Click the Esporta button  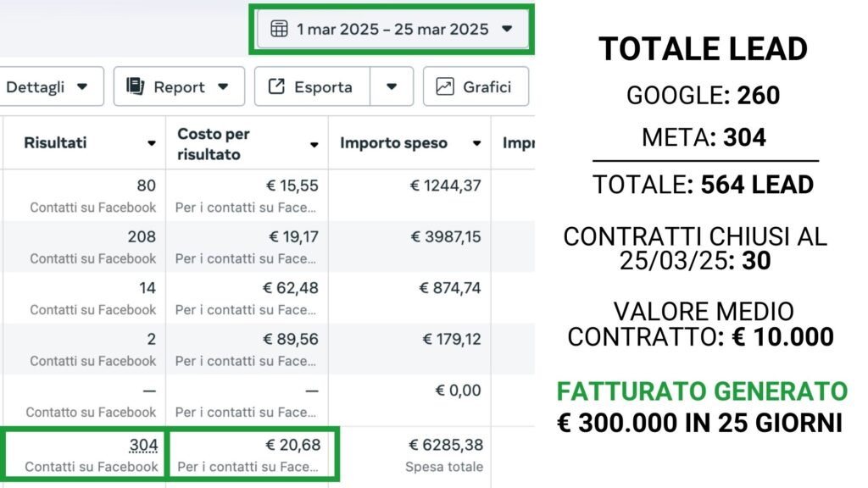[x=312, y=86]
